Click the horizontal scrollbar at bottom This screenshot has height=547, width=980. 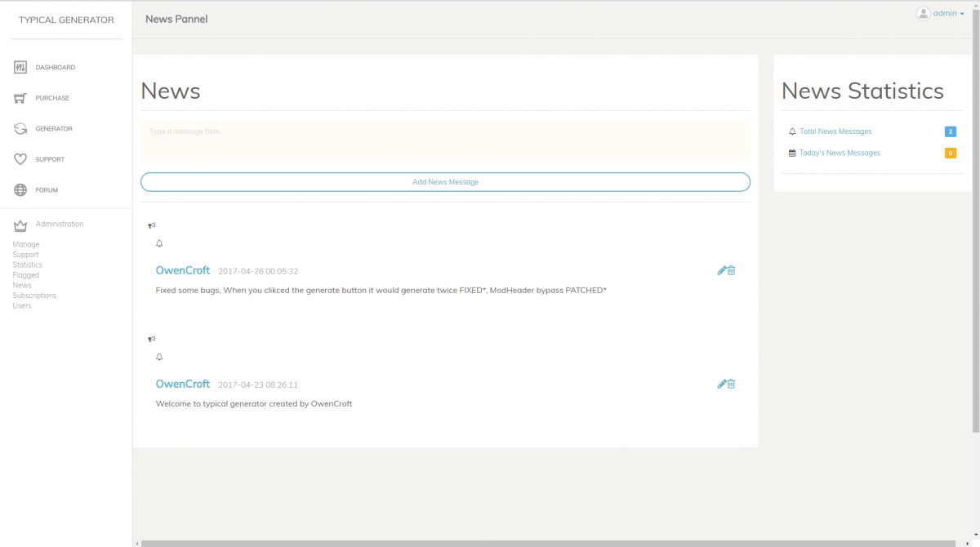pos(547,543)
